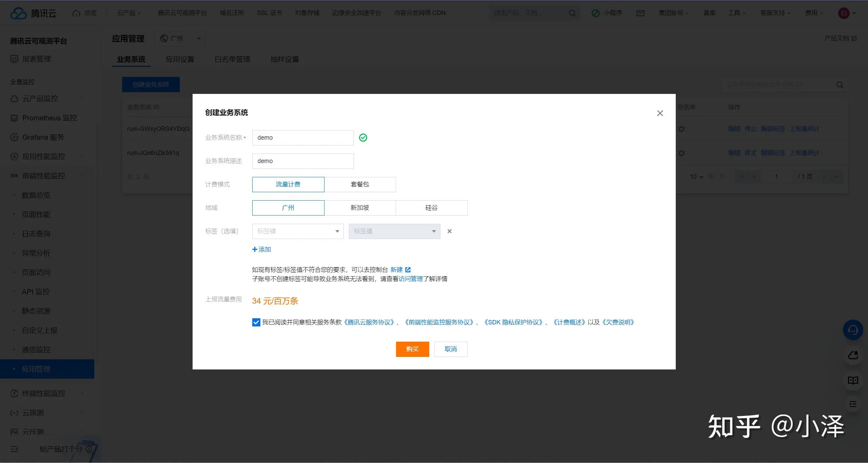Click the orange 购买 button
Screen dimensions: 868x463
[412, 349]
